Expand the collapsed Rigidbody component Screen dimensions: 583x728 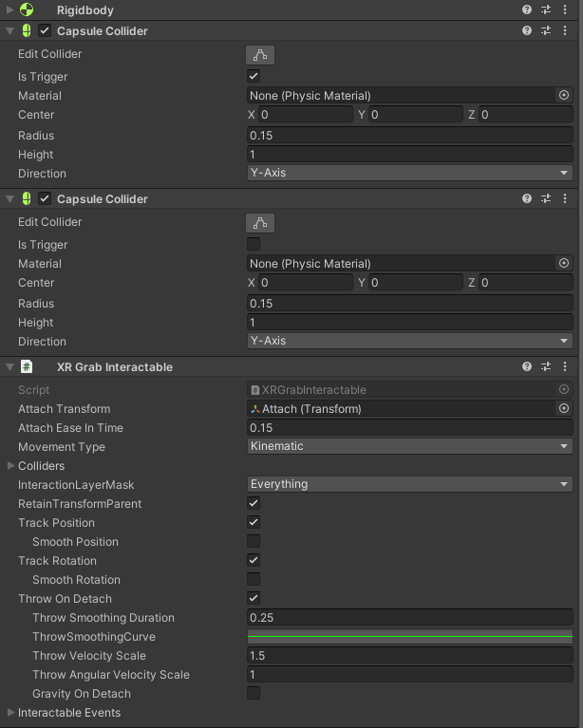(x=10, y=10)
